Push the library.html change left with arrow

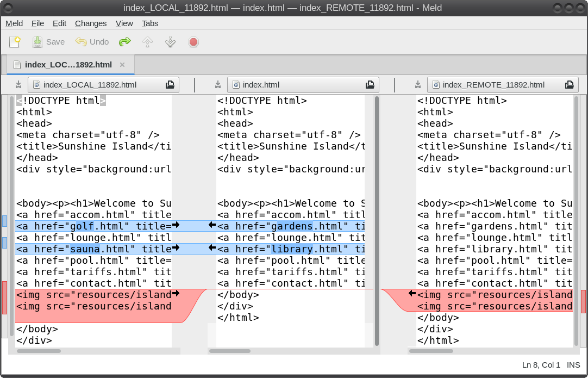[212, 248]
